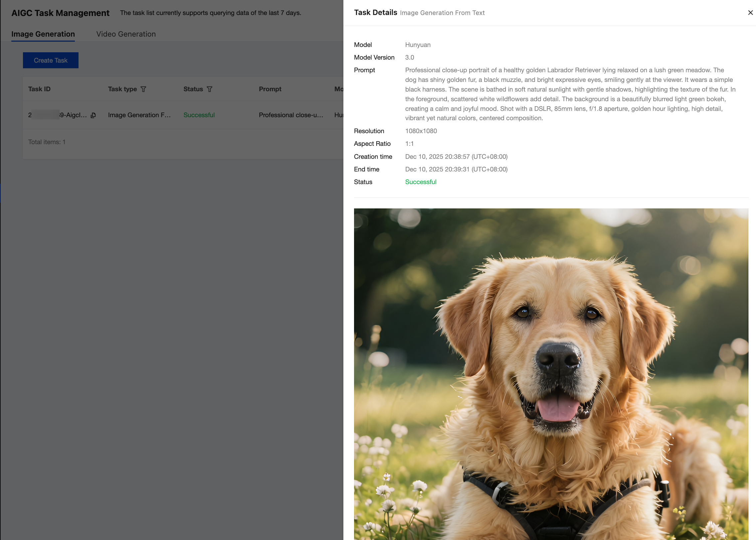This screenshot has height=540, width=756.
Task: Click the Successful status in the task row
Action: pos(199,115)
